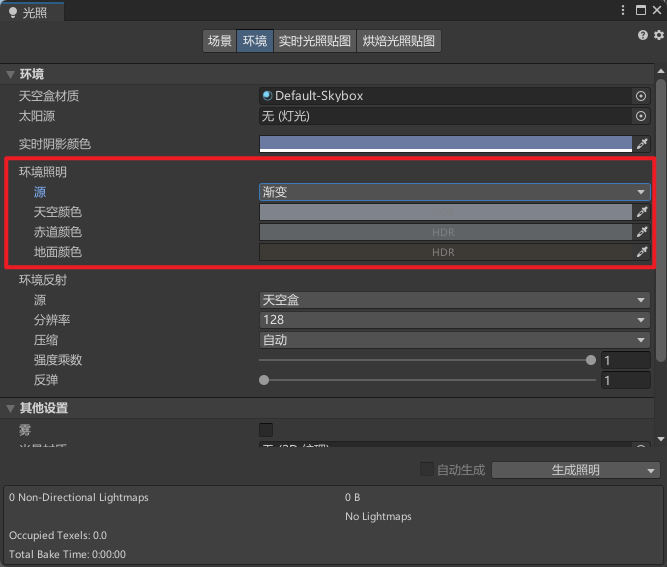The height and width of the screenshot is (567, 667).
Task: Use eyedropper for 地面颜色
Action: [x=642, y=252]
